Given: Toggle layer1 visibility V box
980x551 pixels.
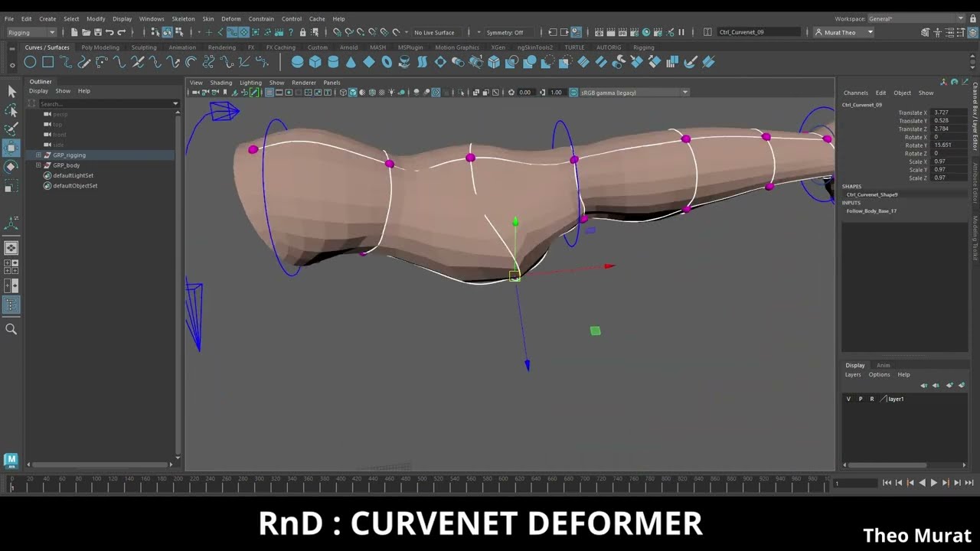Looking at the screenshot, I should click(x=848, y=399).
